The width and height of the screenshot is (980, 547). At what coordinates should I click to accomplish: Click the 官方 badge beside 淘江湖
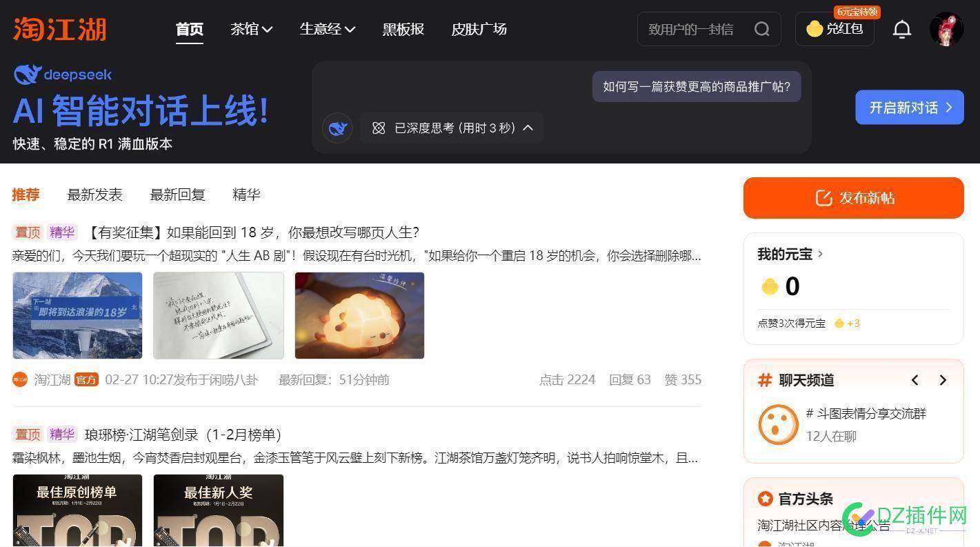[86, 379]
